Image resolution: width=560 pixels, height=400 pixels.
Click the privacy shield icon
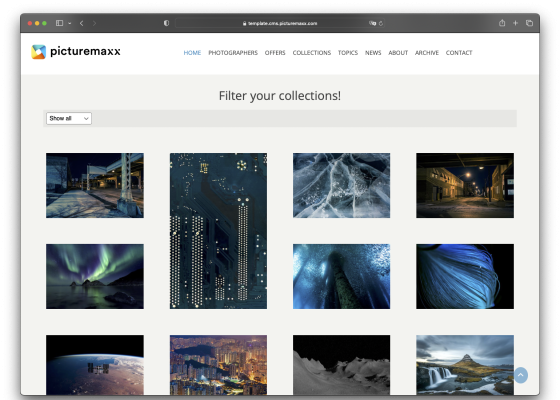166,23
